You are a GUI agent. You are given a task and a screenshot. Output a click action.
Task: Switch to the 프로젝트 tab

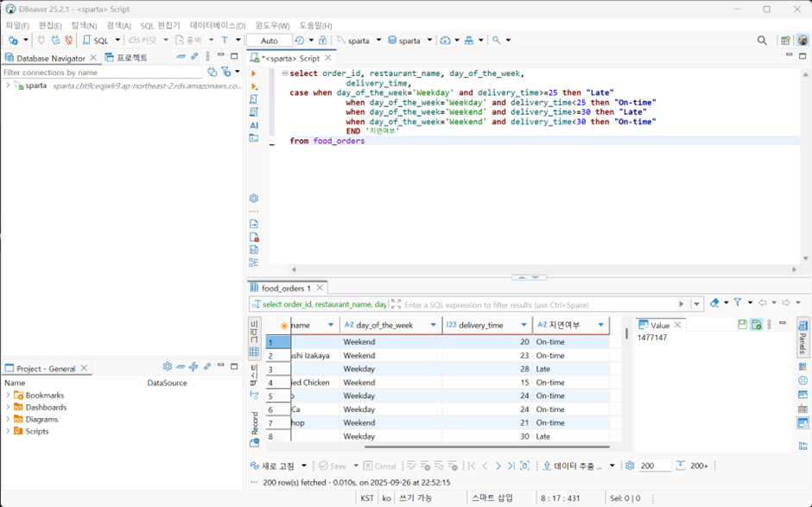pos(126,58)
